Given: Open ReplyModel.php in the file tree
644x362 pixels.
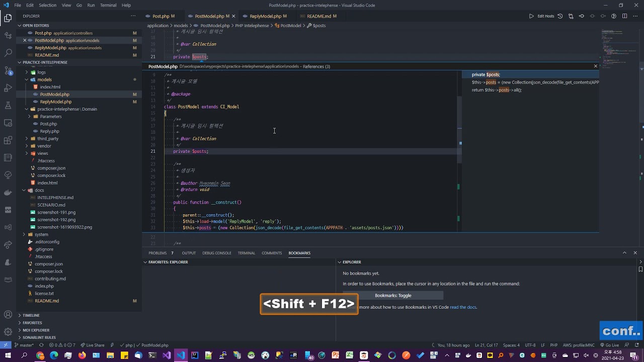Looking at the screenshot, I should [x=56, y=102].
